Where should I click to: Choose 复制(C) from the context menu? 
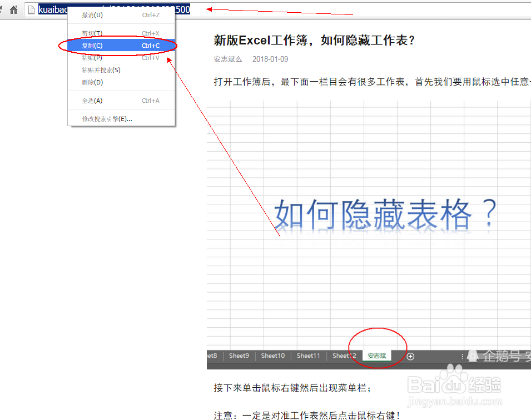[x=121, y=46]
